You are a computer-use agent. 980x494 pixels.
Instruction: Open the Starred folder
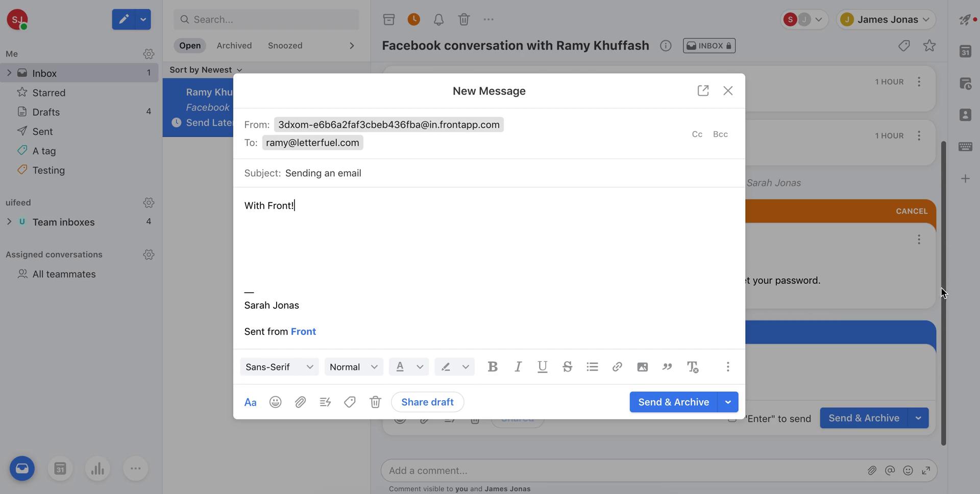[79, 92]
